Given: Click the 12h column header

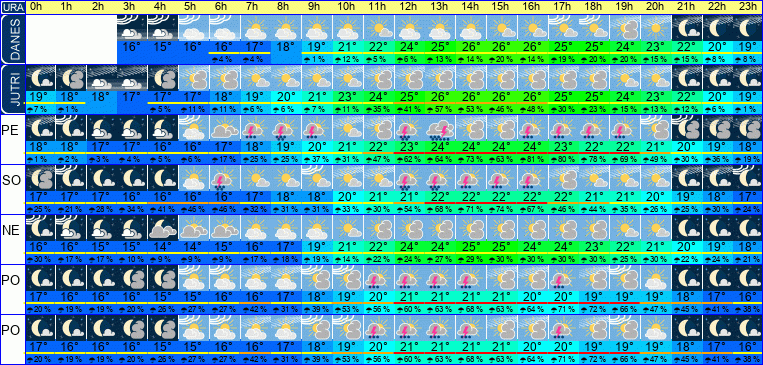Looking at the screenshot, I should [409, 7].
